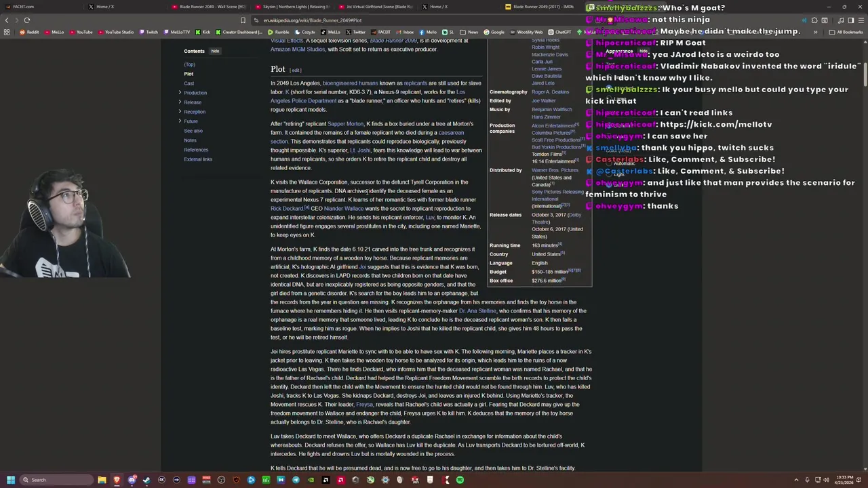Open Spotify from the taskbar

[x=460, y=480]
